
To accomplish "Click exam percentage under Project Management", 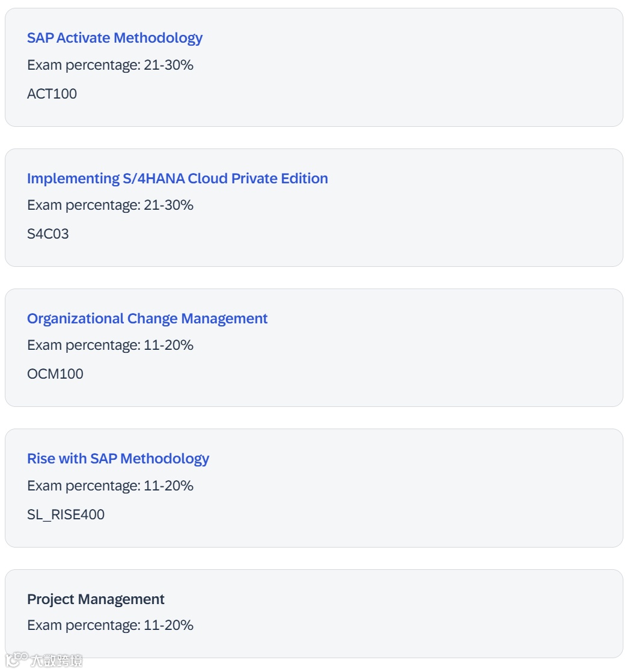I will (x=110, y=625).
